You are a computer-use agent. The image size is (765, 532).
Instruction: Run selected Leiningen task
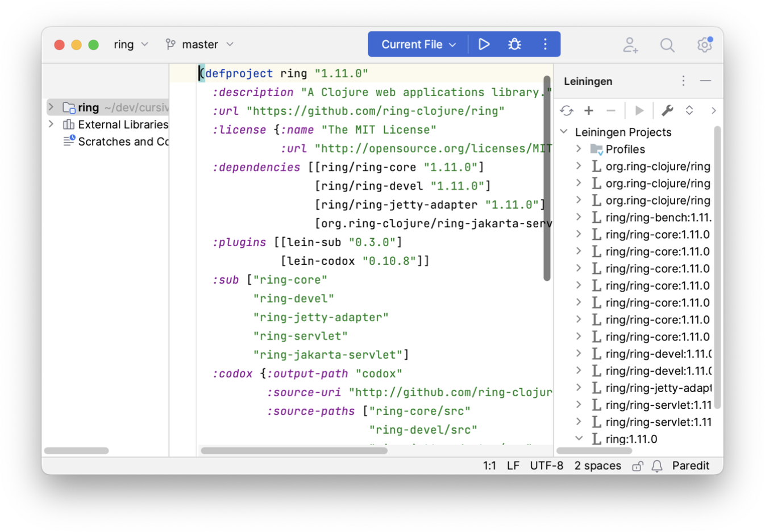[639, 111]
